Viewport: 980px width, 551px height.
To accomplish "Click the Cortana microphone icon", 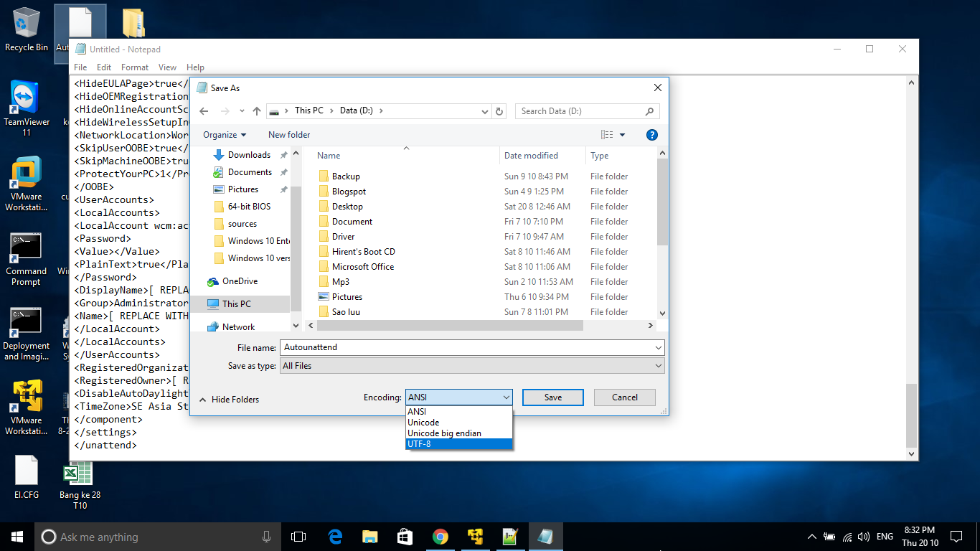I will pos(267,537).
